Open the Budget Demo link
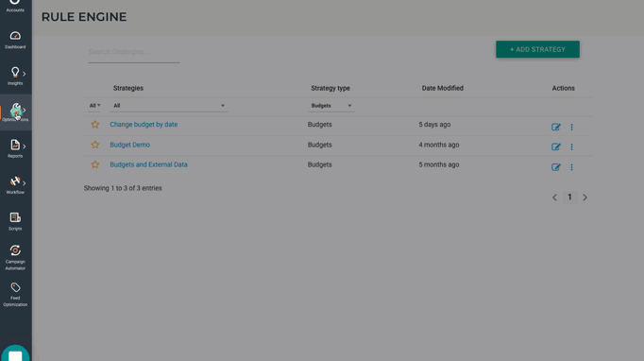Viewport: 644px width, 361px height. (x=129, y=145)
